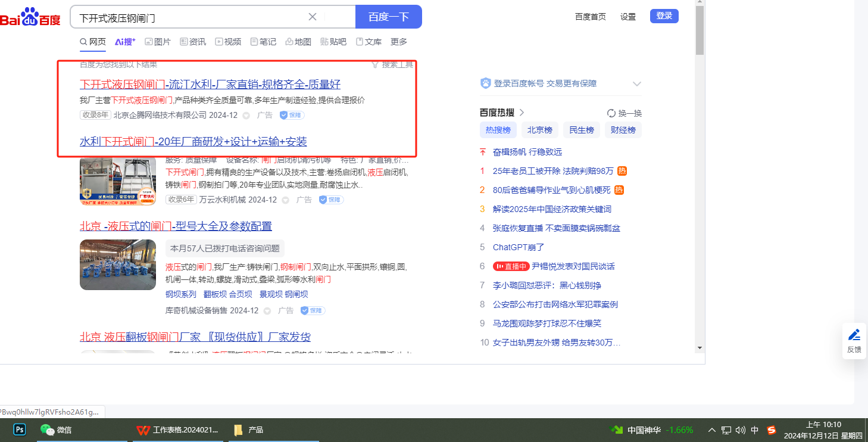Switch to the 文库 tab
868x442 pixels.
click(369, 42)
